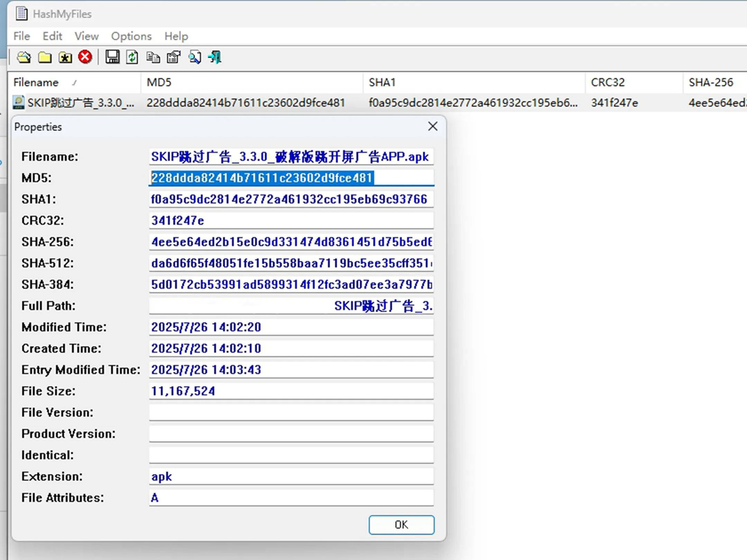This screenshot has height=560, width=747.
Task: Click the SHA-256 field in Properties
Action: tap(291, 242)
